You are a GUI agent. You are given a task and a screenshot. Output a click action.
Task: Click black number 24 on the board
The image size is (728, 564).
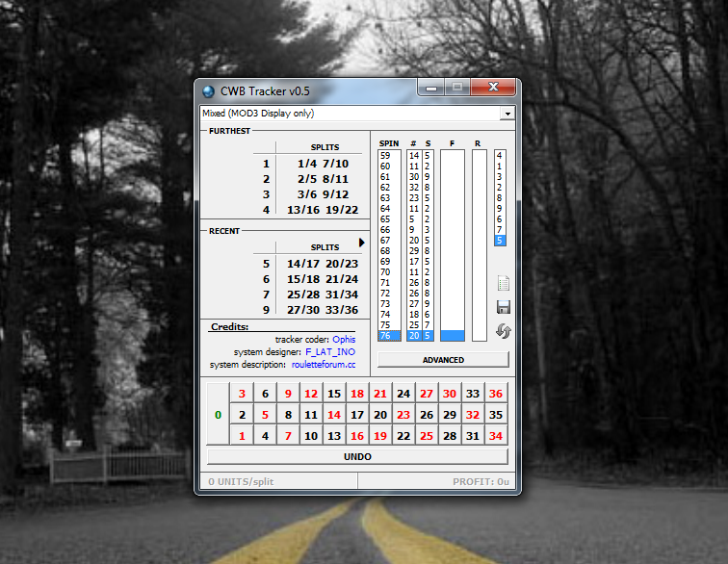point(403,394)
